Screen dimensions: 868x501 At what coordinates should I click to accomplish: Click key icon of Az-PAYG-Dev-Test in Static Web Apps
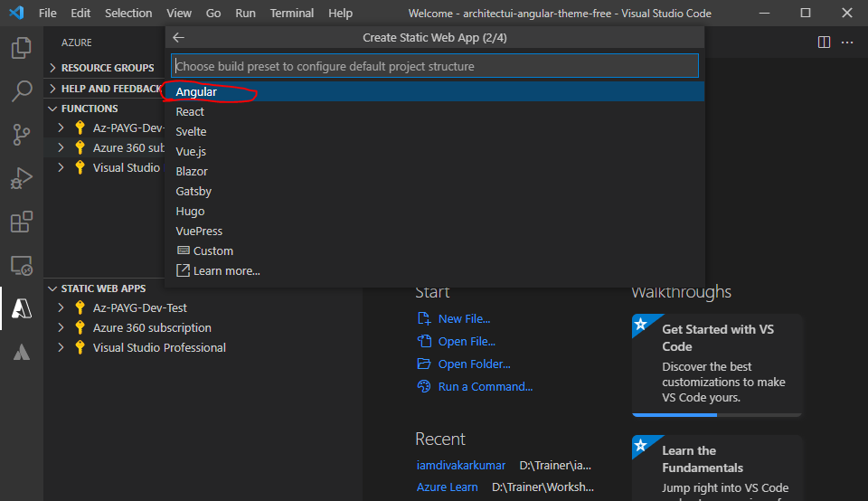[80, 307]
